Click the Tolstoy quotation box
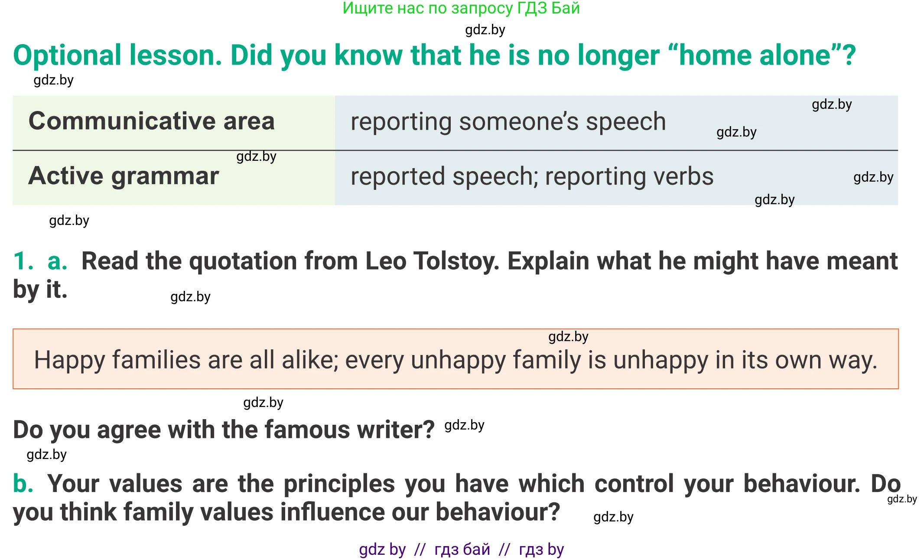The height and width of the screenshot is (560, 924). click(455, 360)
